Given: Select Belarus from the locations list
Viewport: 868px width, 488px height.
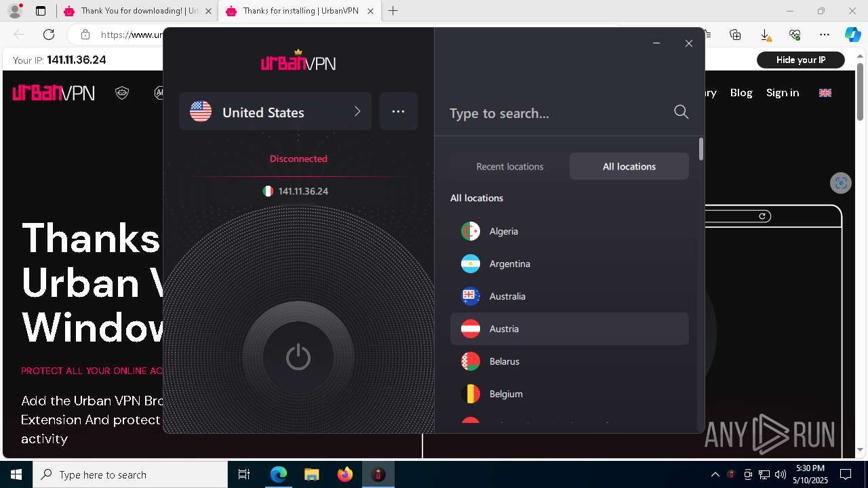Looking at the screenshot, I should [570, 361].
